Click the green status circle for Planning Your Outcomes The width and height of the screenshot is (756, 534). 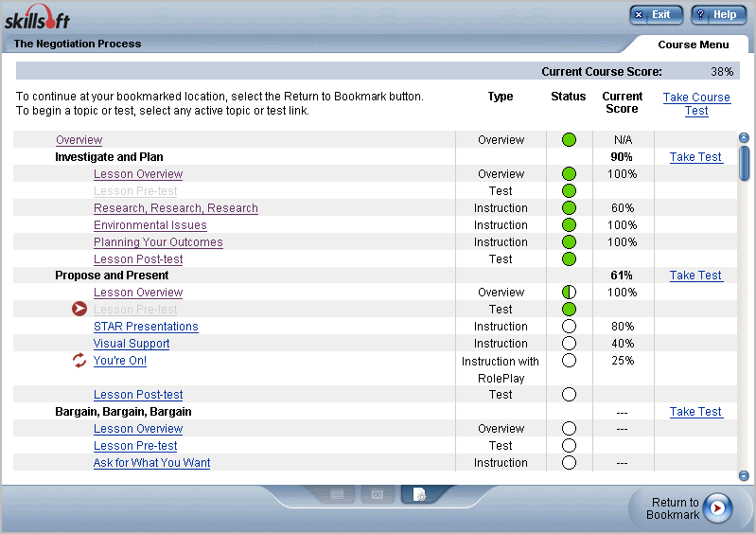click(569, 241)
